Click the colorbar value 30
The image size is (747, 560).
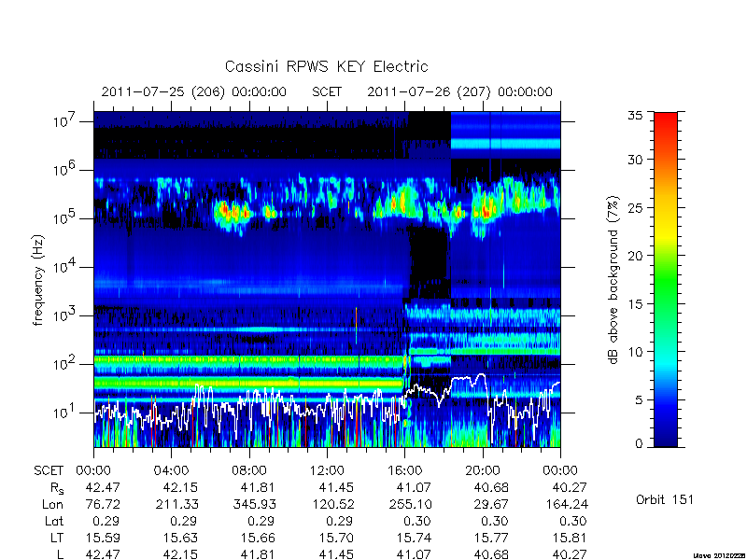click(635, 160)
